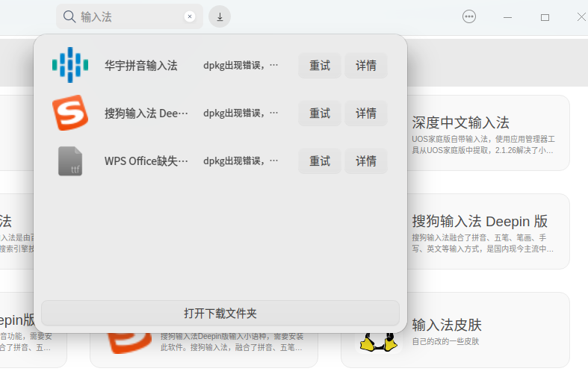The width and height of the screenshot is (588, 389).
Task: Click dpkg error text for 搜狗输入法
Action: [x=241, y=113]
